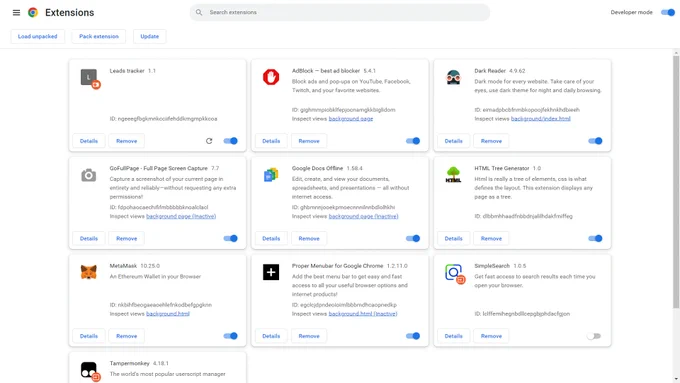Click the HTML Tree Generator icon
Image resolution: width=680 pixels, height=383 pixels.
click(454, 175)
